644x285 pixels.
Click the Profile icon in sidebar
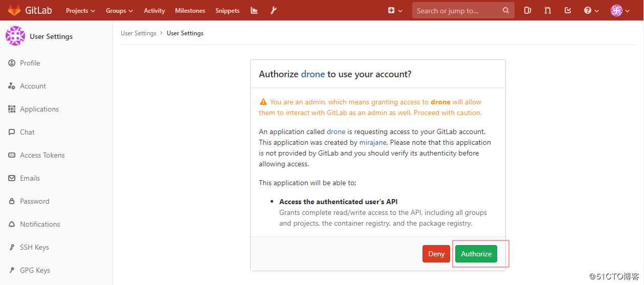pyautogui.click(x=12, y=63)
